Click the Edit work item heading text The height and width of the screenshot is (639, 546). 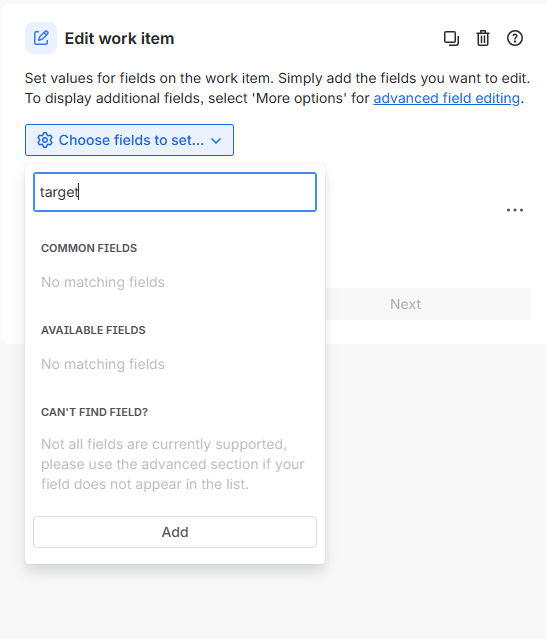pos(119,38)
